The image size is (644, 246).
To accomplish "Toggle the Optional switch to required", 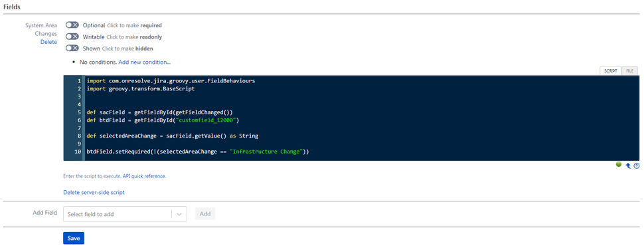I will (72, 25).
